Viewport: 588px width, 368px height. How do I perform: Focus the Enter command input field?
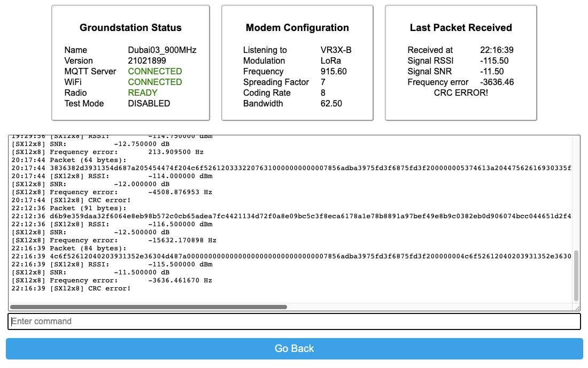pos(294,321)
